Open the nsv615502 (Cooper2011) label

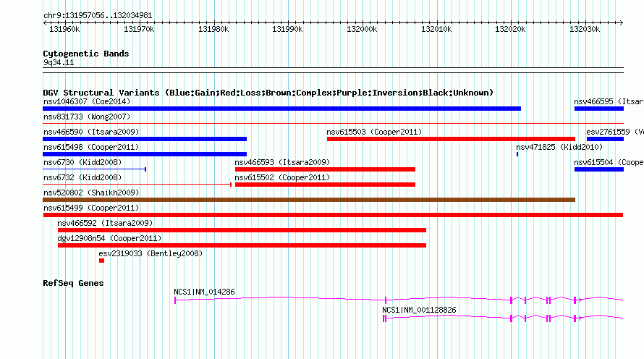282,177
